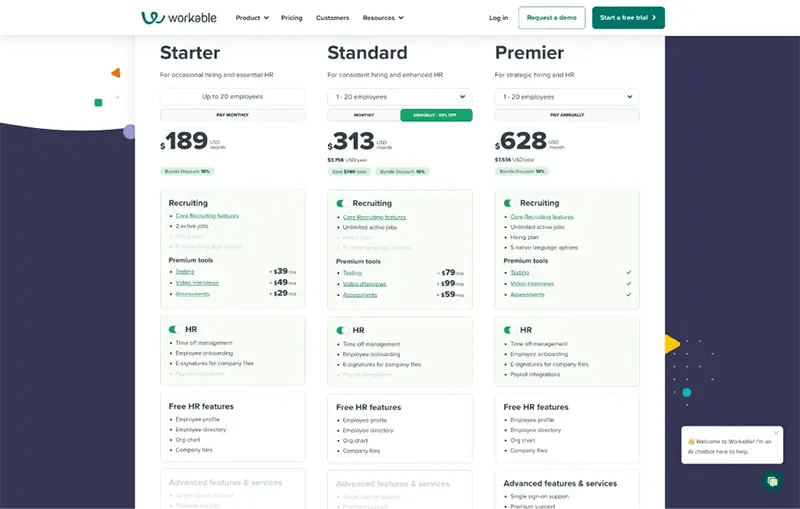The image size is (800, 509).
Task: Click the $628 Premier price
Action: click(521, 141)
